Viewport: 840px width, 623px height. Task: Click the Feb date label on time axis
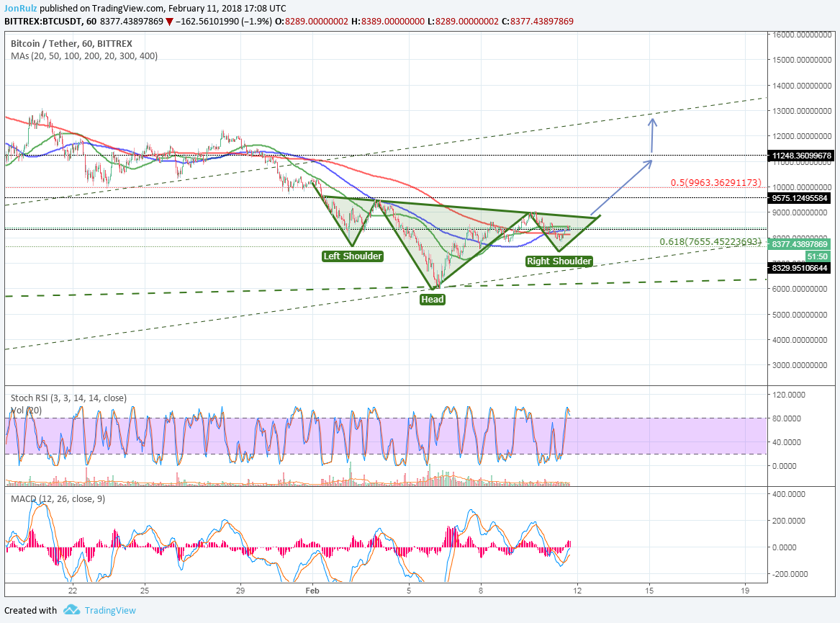tap(312, 591)
